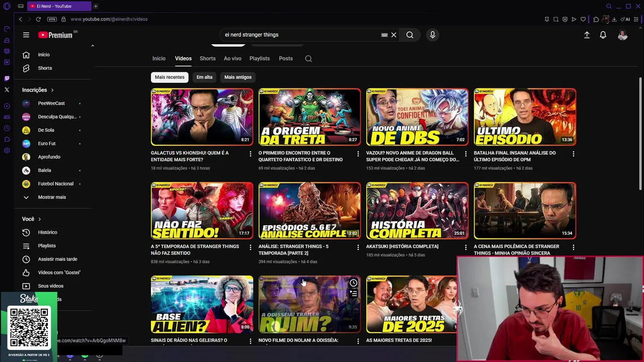This screenshot has height=362, width=644.
Task: Add Nolan video to queue icon
Action: click(x=354, y=293)
